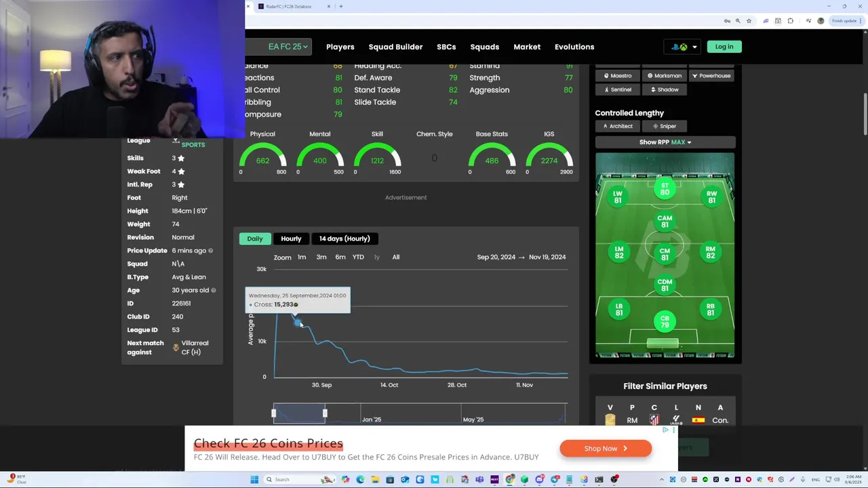This screenshot has height=488, width=868.
Task: Click the Nov 19, 2024 end date field
Action: (x=547, y=257)
